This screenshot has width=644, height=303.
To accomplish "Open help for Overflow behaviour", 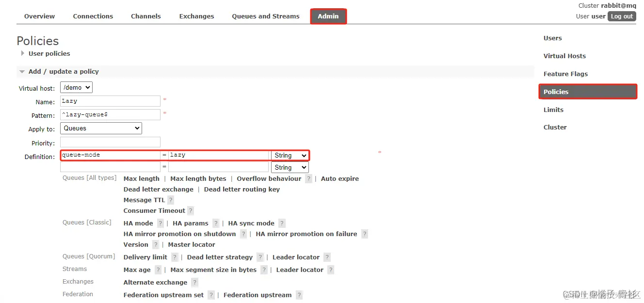I will [309, 179].
